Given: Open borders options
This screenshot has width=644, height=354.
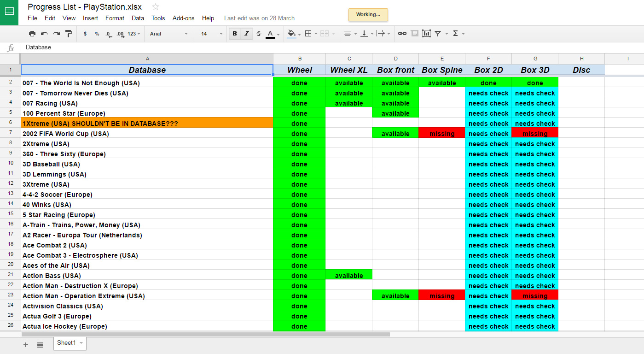Looking at the screenshot, I should pos(311,34).
